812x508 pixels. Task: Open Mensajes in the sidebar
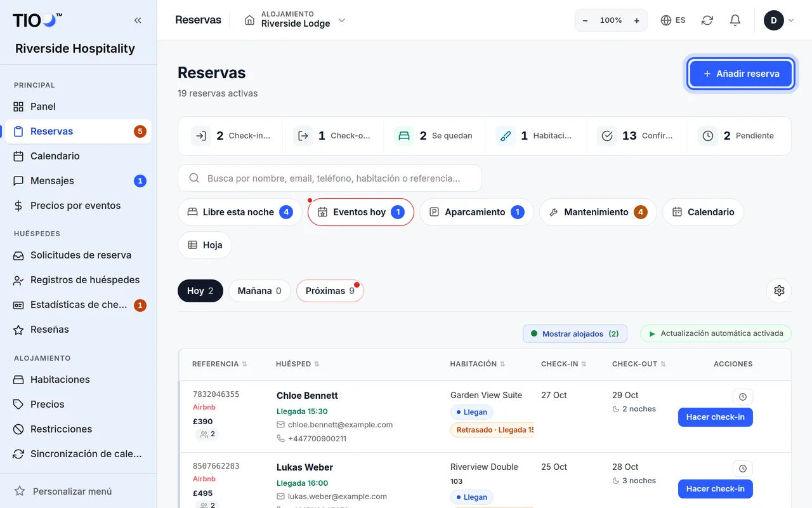78,181
